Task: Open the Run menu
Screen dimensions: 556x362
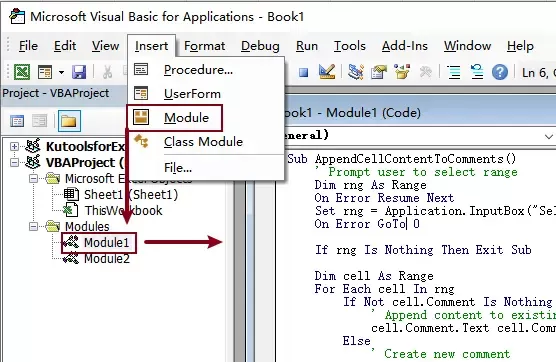Action: (307, 46)
